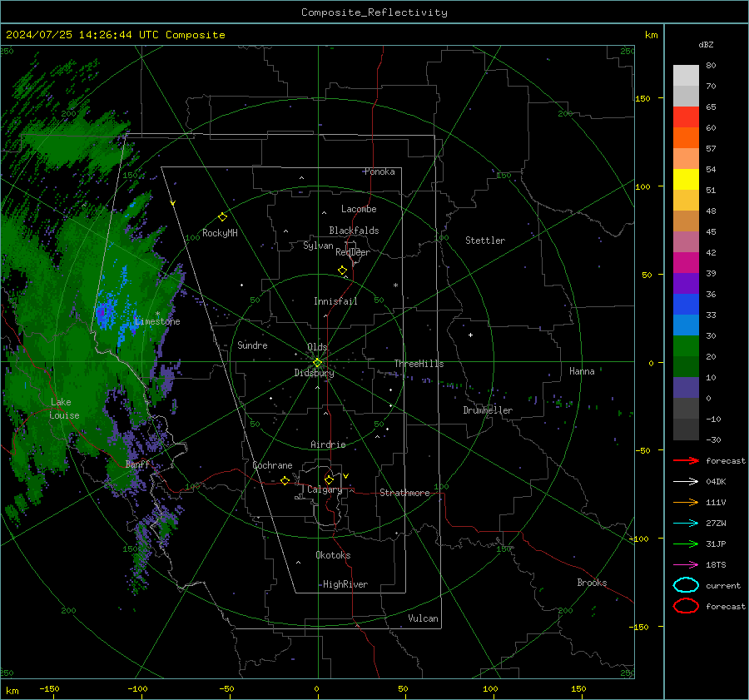749x700 pixels.
Task: Click the Calgary city label
Action: (x=325, y=489)
